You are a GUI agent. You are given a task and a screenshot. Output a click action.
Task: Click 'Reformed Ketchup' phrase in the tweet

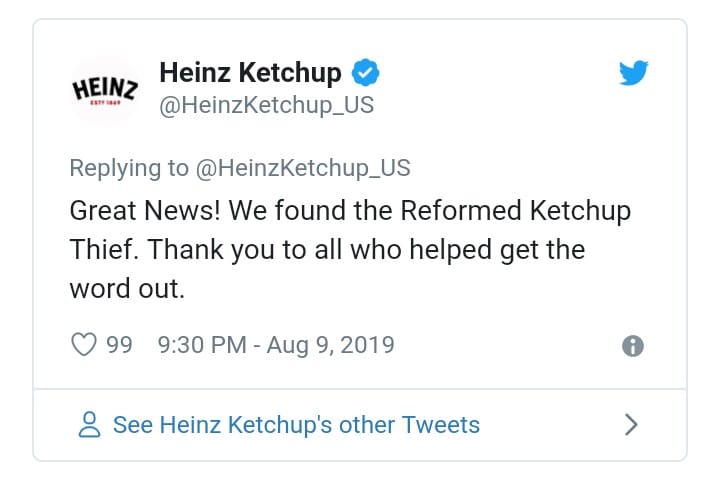(514, 211)
